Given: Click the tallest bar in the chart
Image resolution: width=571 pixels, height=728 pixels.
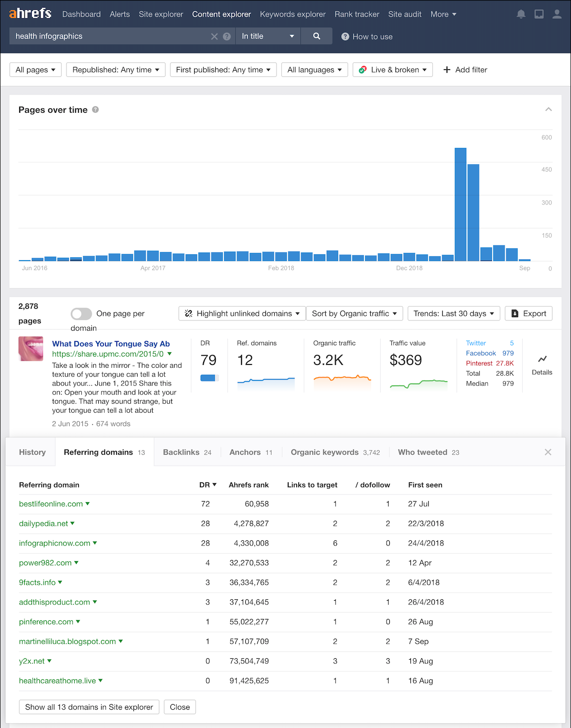Looking at the screenshot, I should pyautogui.click(x=461, y=204).
